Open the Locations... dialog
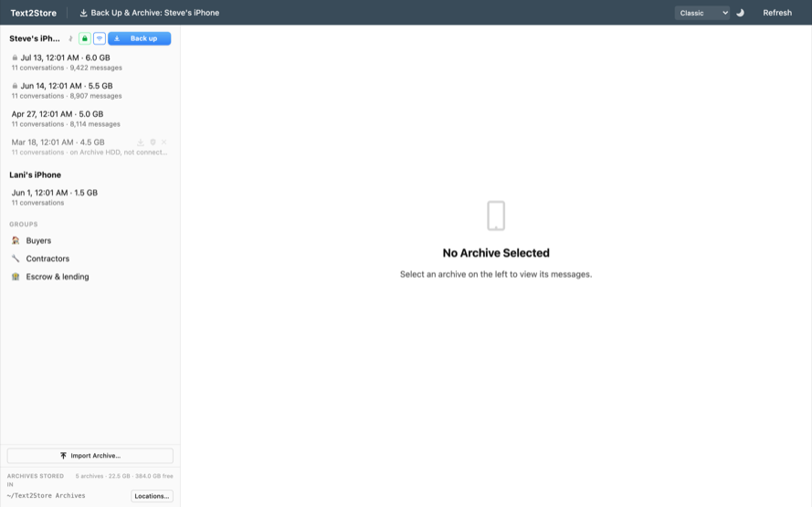The image size is (812, 507). coord(152,496)
